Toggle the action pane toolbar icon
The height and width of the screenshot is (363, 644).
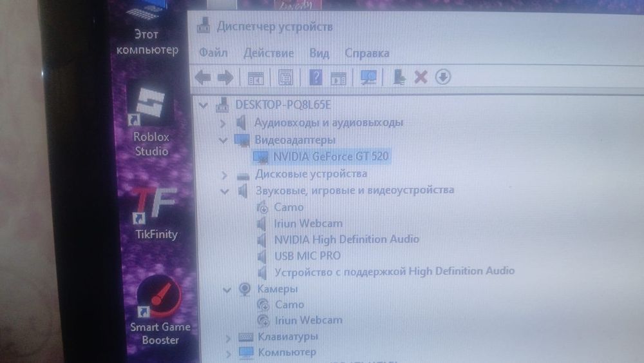pos(339,78)
